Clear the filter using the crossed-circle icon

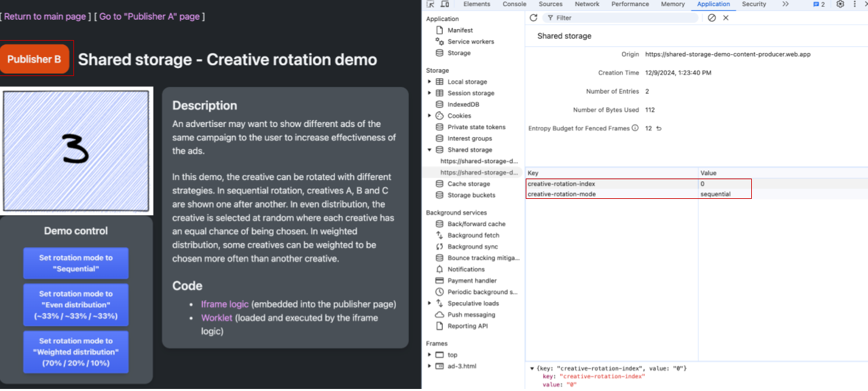click(x=712, y=18)
